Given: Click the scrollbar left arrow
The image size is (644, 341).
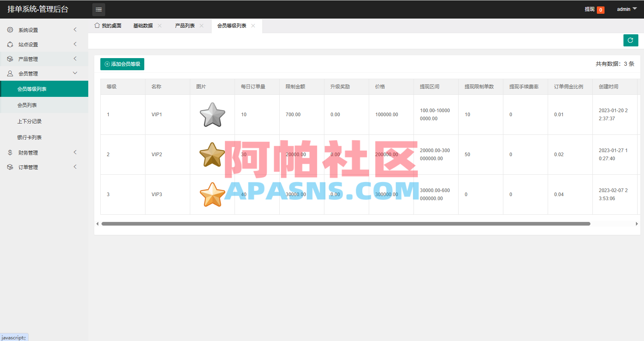Looking at the screenshot, I should (97, 224).
